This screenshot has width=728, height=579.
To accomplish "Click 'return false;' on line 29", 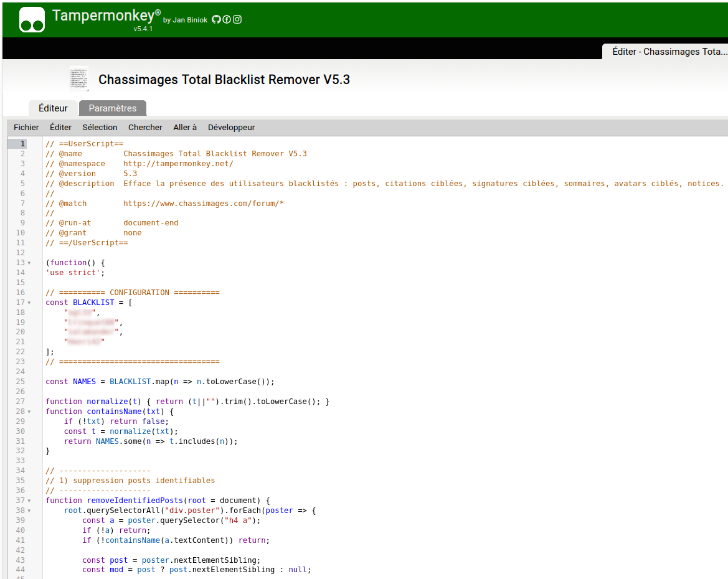I will [x=139, y=421].
